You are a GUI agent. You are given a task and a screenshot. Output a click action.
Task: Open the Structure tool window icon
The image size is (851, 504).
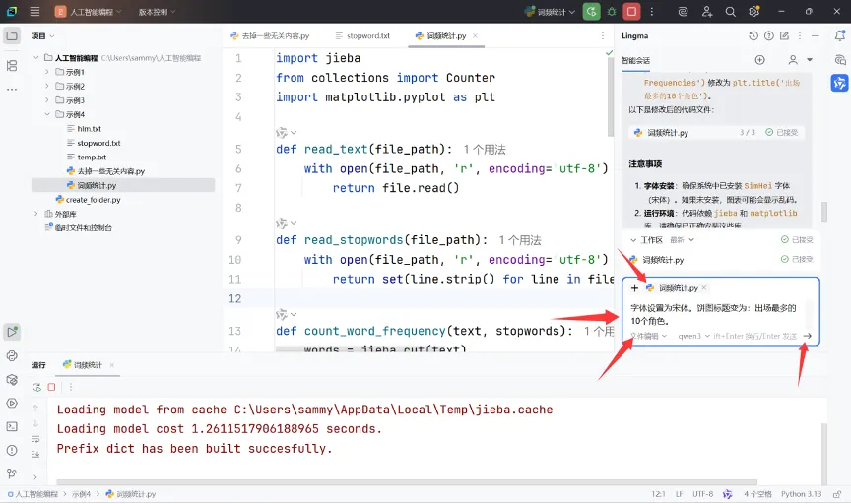pyautogui.click(x=12, y=66)
